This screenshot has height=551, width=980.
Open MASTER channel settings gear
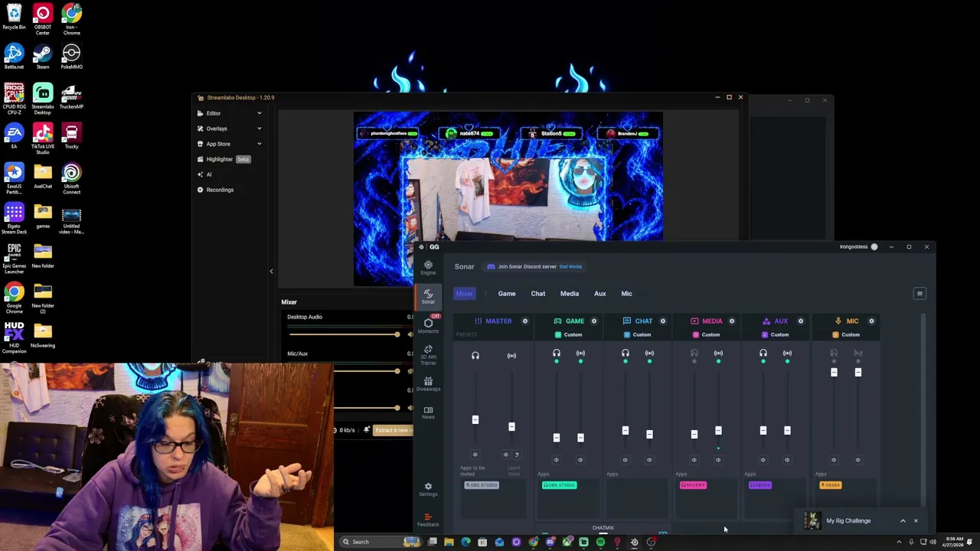pos(525,321)
